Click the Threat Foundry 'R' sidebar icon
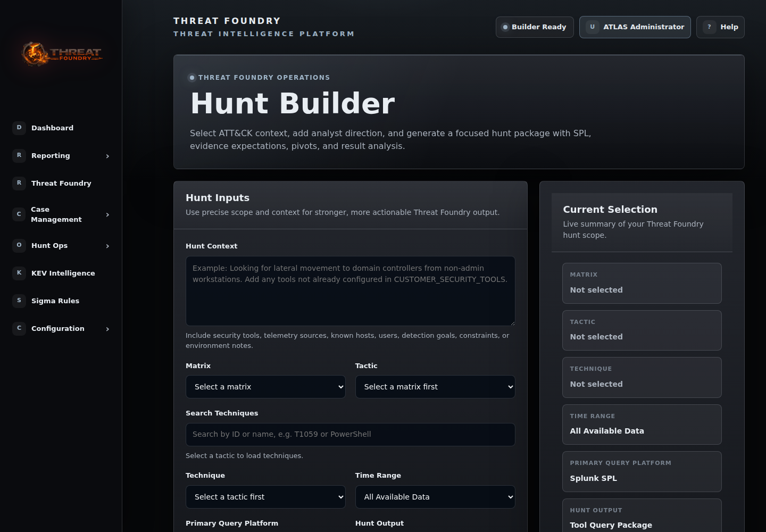 click(19, 183)
